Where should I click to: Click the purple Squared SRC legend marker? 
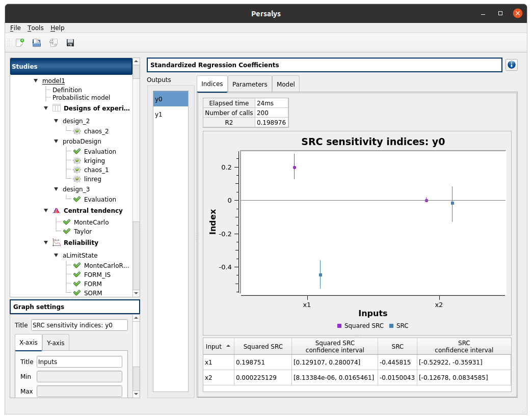339,326
